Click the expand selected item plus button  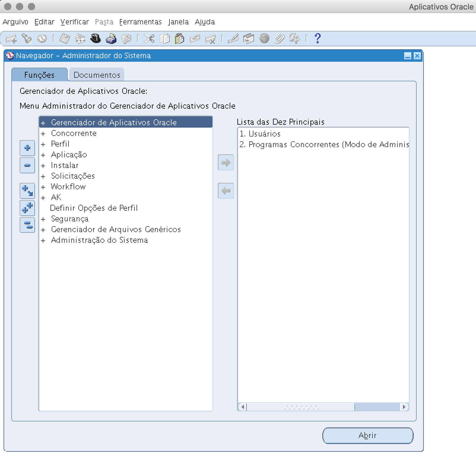pos(27,148)
